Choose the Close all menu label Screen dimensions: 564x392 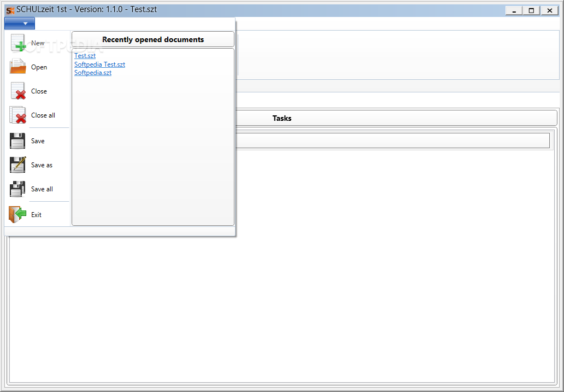[x=43, y=115]
